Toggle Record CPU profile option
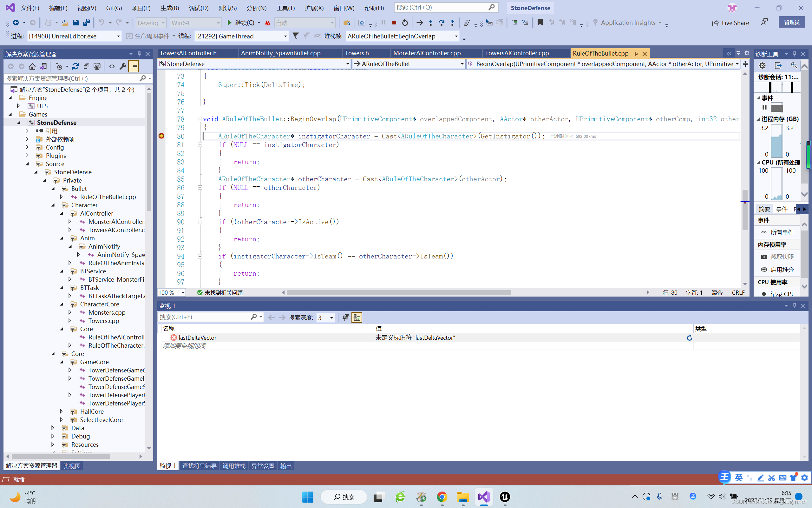This screenshot has width=812, height=508. point(778,294)
